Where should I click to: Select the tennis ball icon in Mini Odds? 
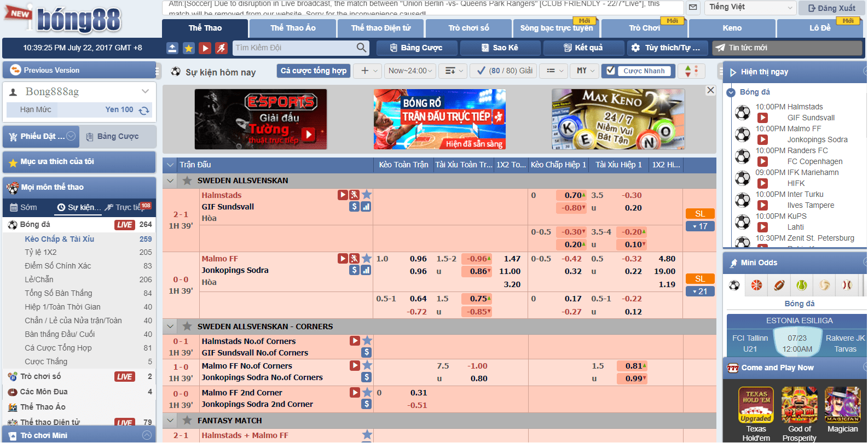[802, 285]
